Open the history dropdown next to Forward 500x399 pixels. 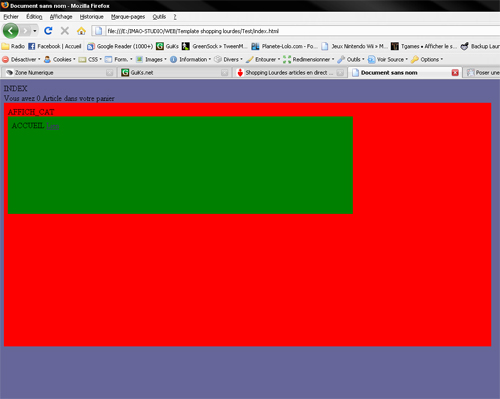point(35,31)
